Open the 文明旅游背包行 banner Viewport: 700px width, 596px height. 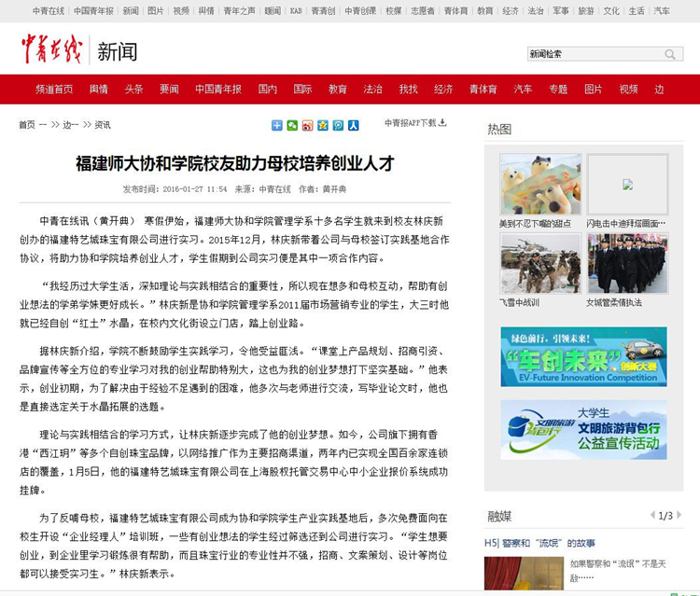pos(584,430)
